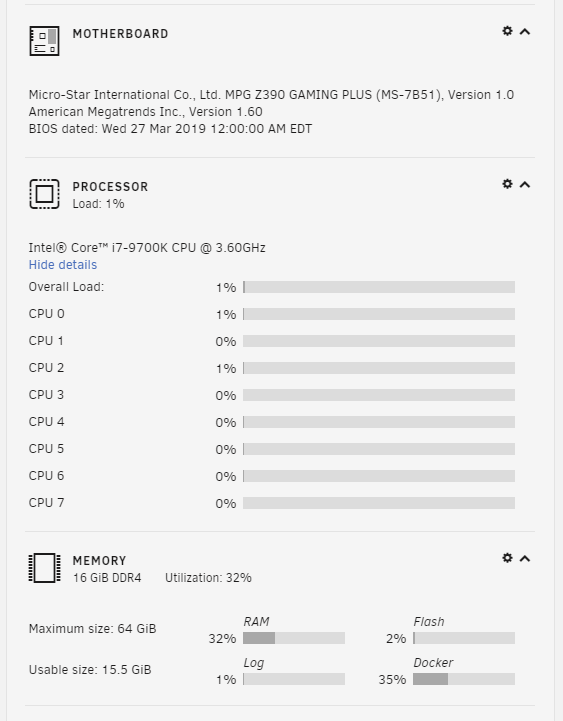Click the CPU 0 load bar

pos(379,314)
